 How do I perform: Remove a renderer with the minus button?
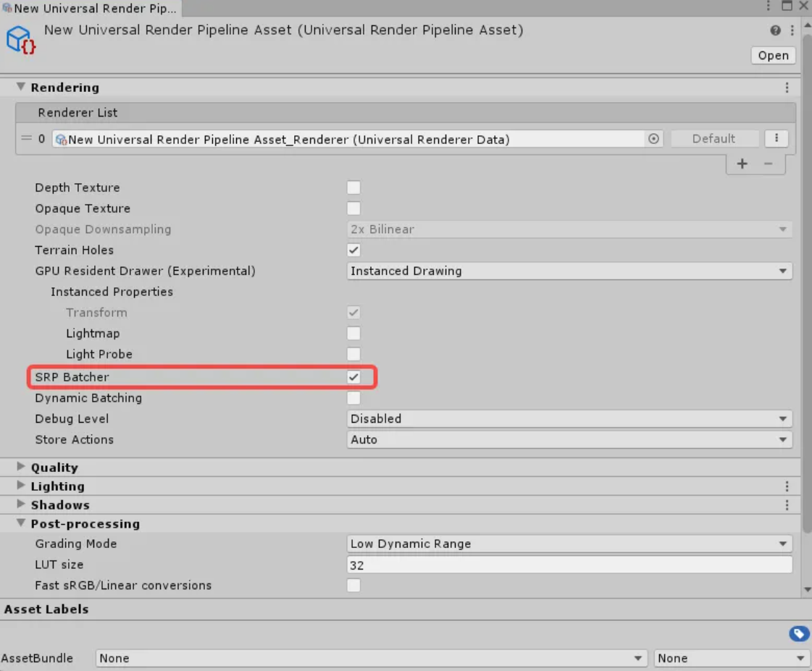(768, 164)
